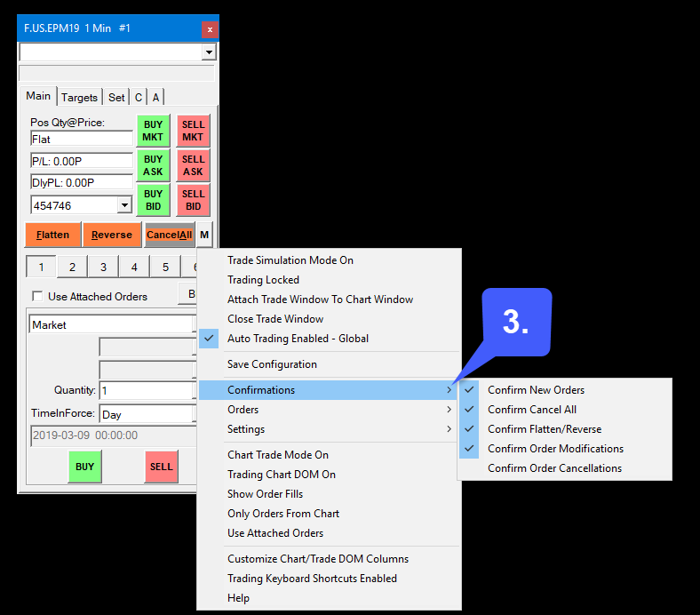Open the account 454746 dropdown

tap(125, 205)
